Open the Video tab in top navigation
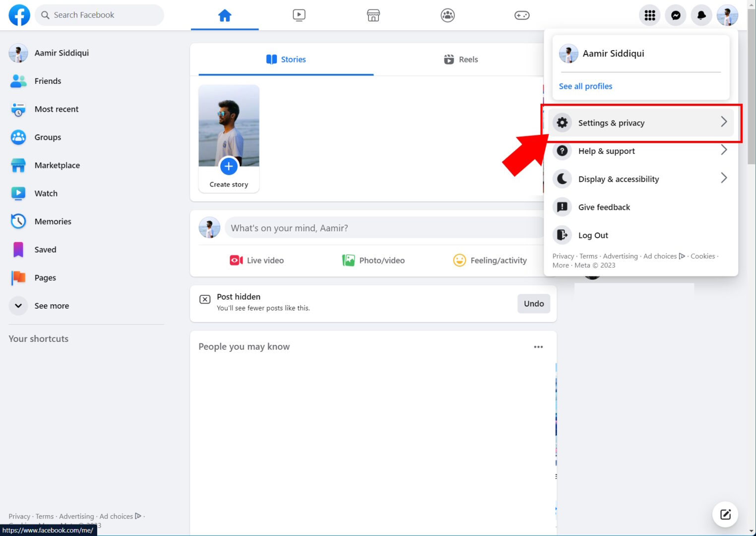 tap(299, 15)
